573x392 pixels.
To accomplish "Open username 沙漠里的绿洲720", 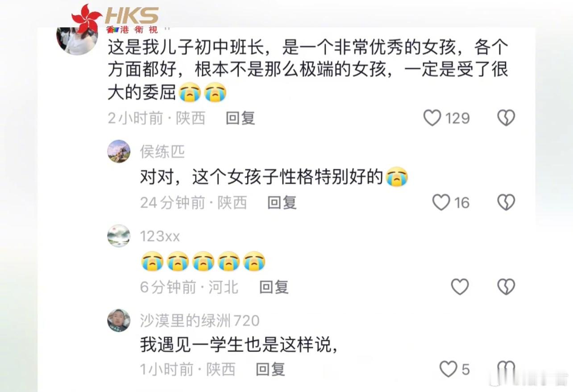I will tap(199, 321).
